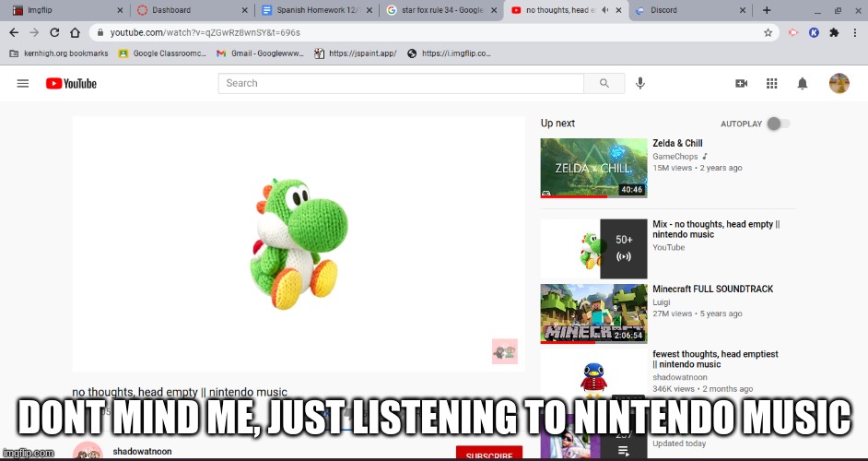Click the Luigi channel name

pos(661,302)
